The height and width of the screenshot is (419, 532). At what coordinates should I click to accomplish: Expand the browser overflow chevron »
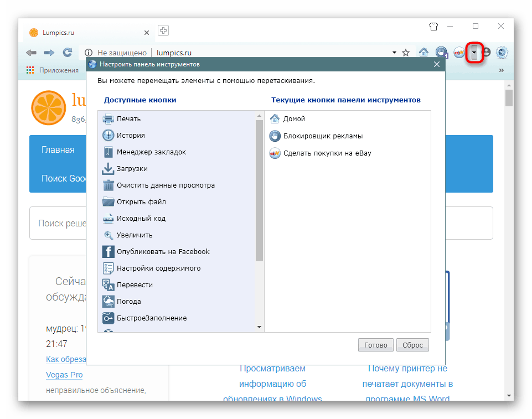click(501, 70)
